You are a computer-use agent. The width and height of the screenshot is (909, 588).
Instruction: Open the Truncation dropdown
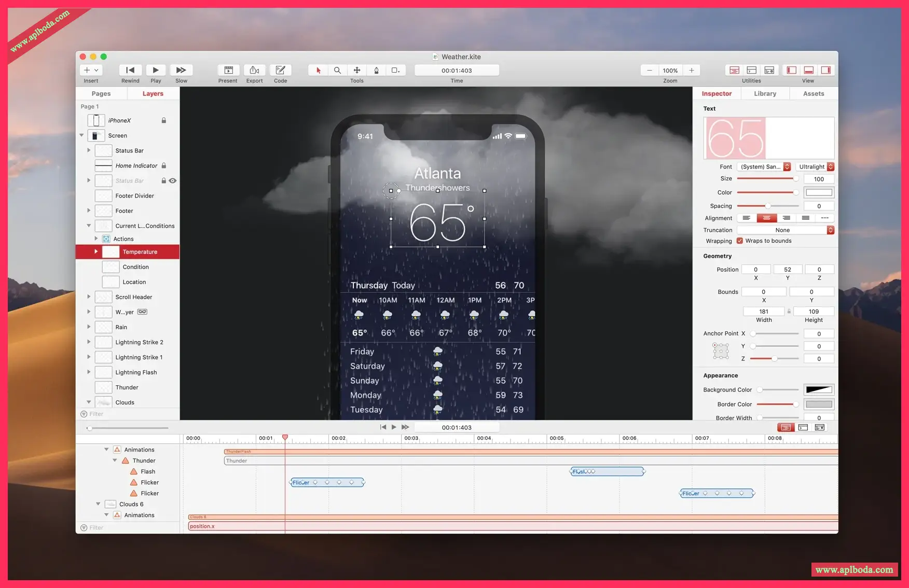[x=786, y=230]
